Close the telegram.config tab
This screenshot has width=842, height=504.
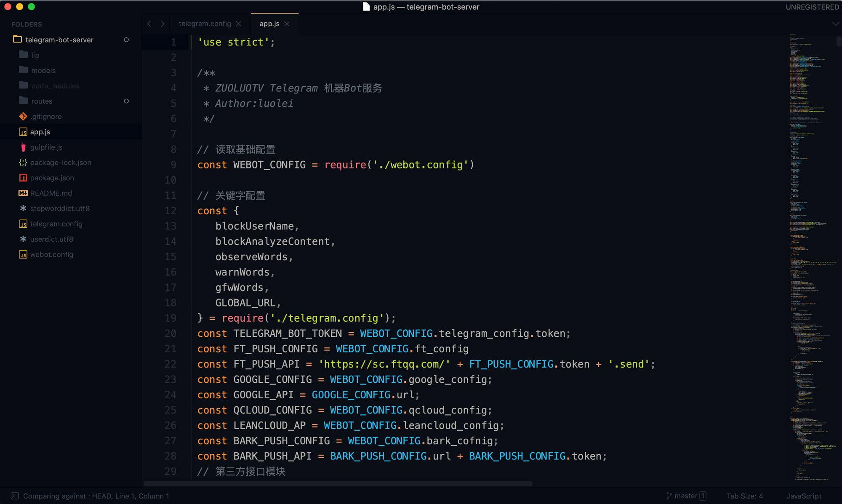239,24
